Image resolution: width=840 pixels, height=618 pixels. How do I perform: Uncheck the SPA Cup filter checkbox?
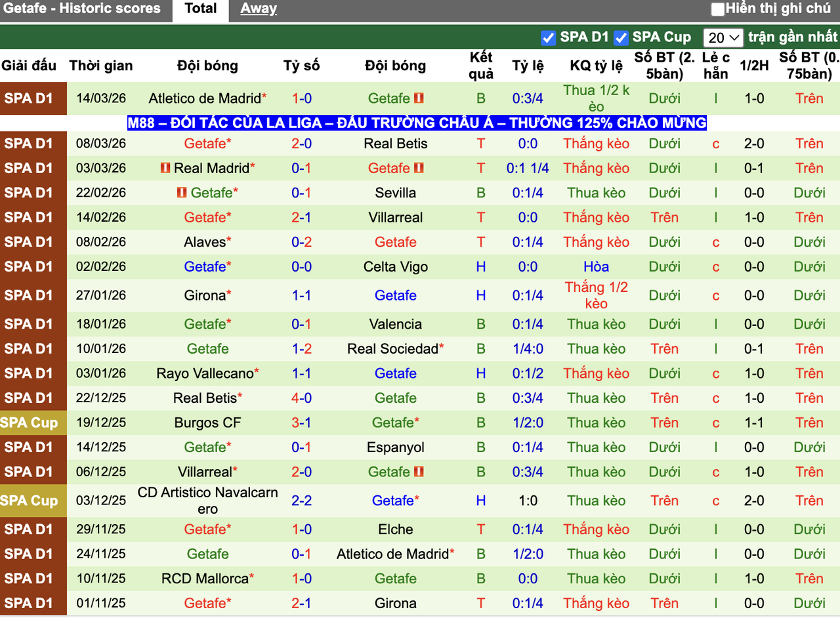[x=621, y=37]
